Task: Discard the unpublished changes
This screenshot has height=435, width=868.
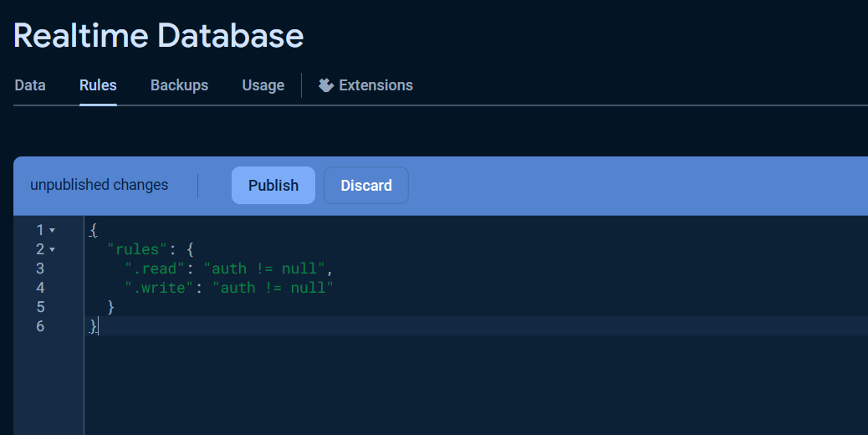Action: coord(366,186)
